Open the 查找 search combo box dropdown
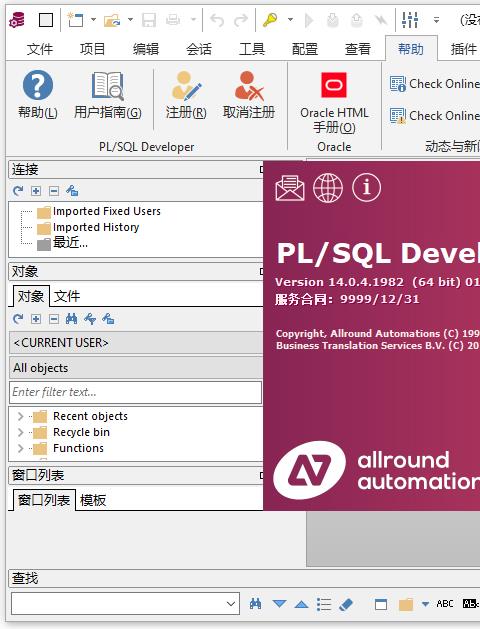The height and width of the screenshot is (629, 480). click(x=230, y=603)
